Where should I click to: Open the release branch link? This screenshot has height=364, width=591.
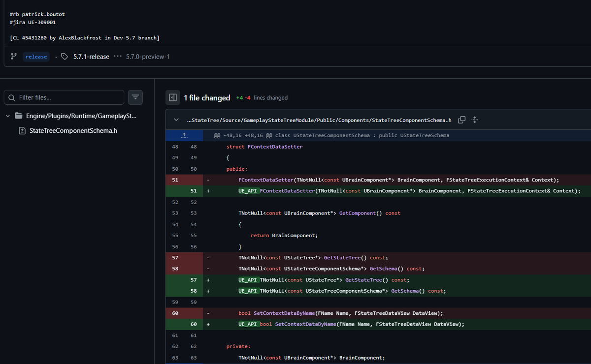tap(36, 57)
